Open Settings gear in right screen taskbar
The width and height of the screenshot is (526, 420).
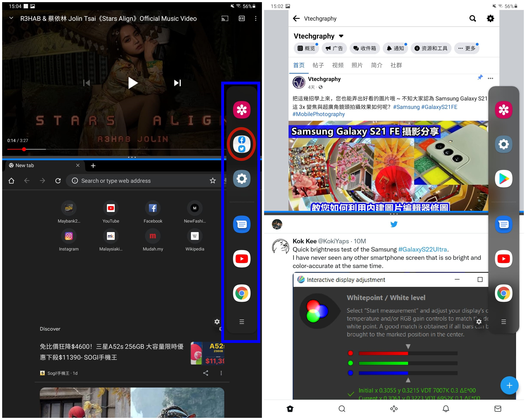tap(503, 144)
